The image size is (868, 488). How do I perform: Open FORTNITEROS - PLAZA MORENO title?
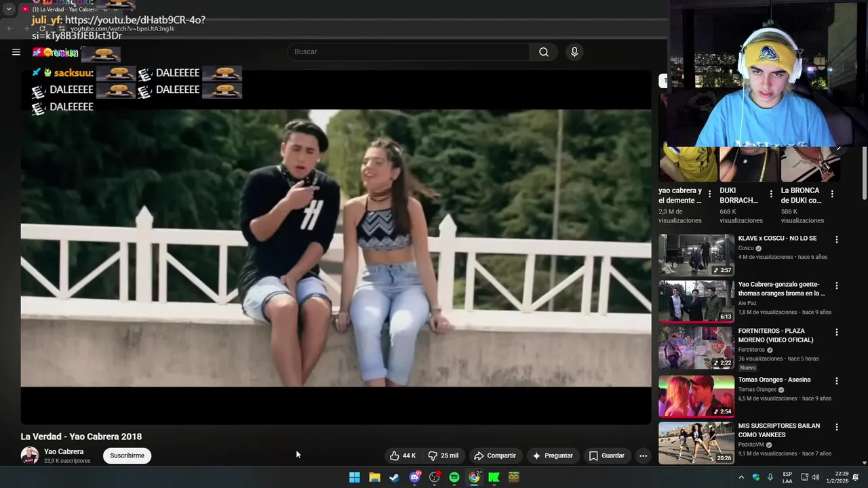[x=776, y=335]
